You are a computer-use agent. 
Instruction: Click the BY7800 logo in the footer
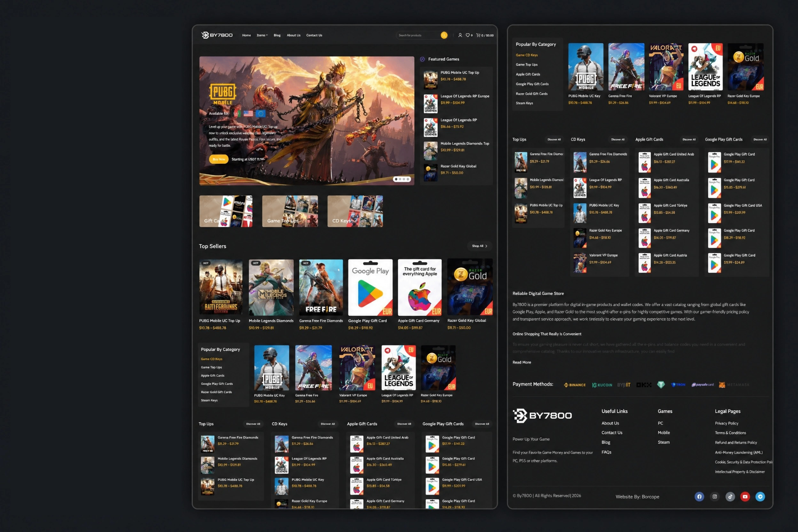point(542,416)
